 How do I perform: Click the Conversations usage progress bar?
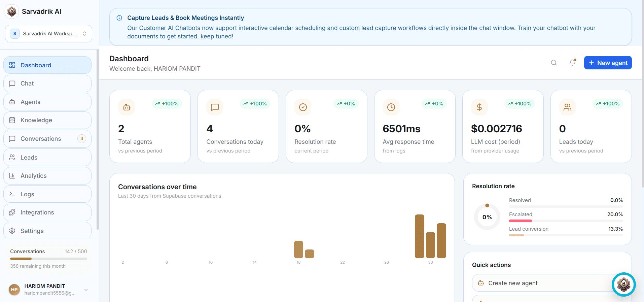[x=48, y=259]
